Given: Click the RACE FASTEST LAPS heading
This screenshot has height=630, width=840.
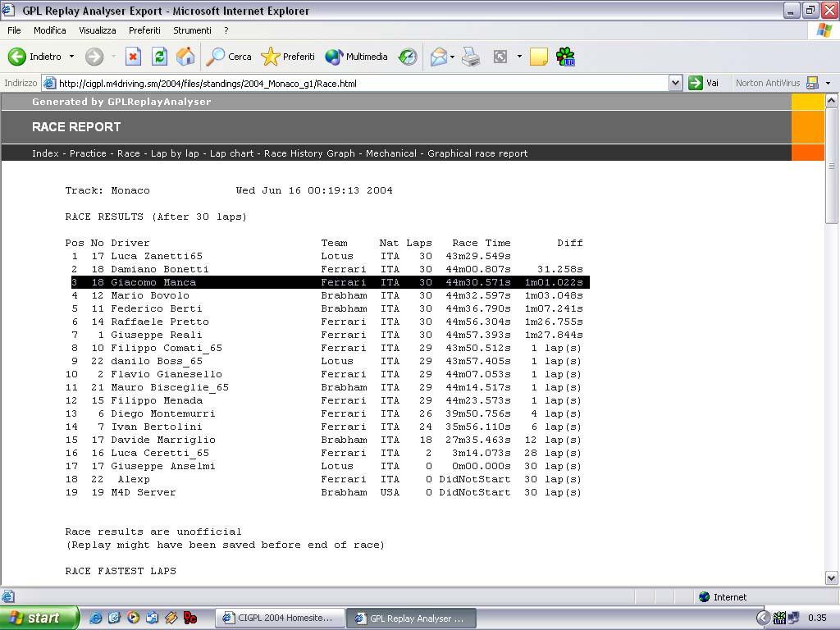Looking at the screenshot, I should pos(121,571).
